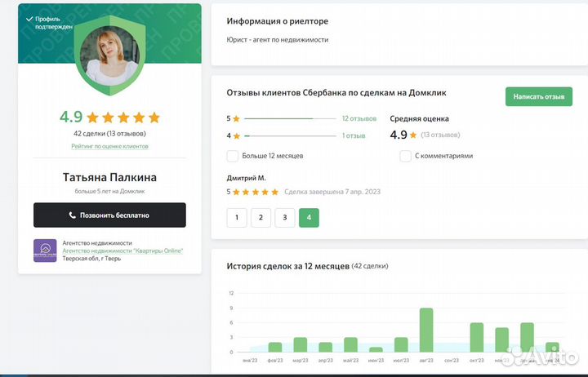
Task: Filter by '12 отзывов' five-star link
Action: pyautogui.click(x=359, y=118)
